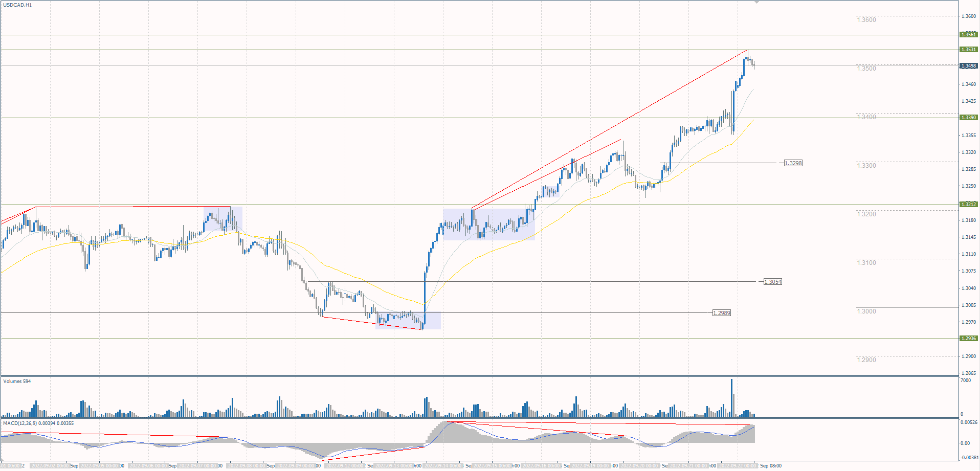Click the 1.3355 price scale tick
The height and width of the screenshot is (471, 980).
[x=969, y=136]
